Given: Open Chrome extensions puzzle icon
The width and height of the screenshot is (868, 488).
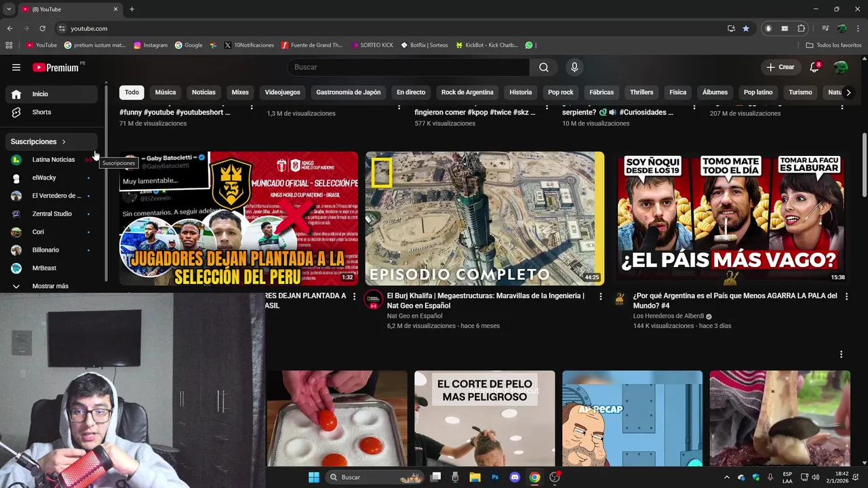Looking at the screenshot, I should coord(802,28).
